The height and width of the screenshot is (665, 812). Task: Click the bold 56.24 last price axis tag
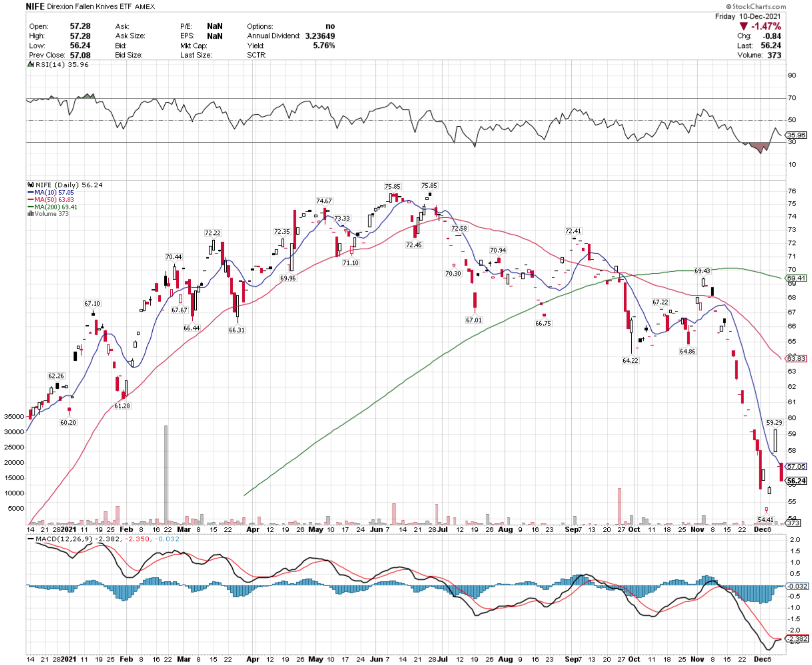pos(797,481)
